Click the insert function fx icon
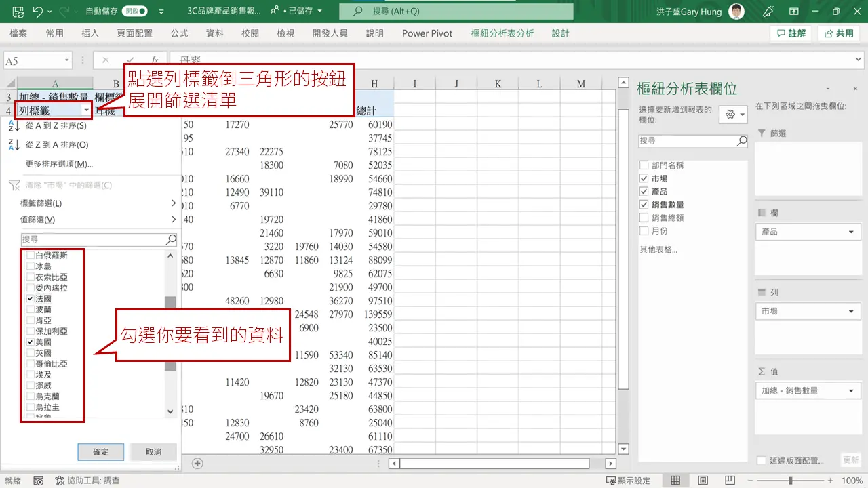The width and height of the screenshot is (868, 488). pyautogui.click(x=155, y=60)
